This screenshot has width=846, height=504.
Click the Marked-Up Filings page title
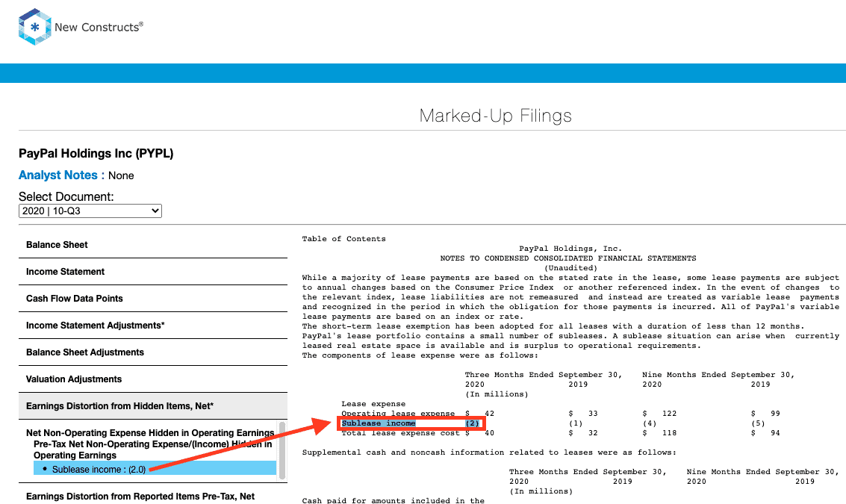(495, 116)
